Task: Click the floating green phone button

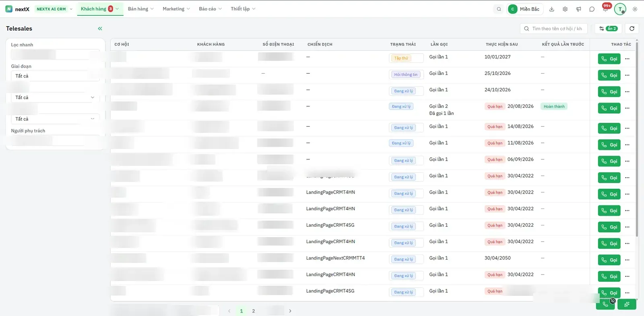Action: [605, 304]
